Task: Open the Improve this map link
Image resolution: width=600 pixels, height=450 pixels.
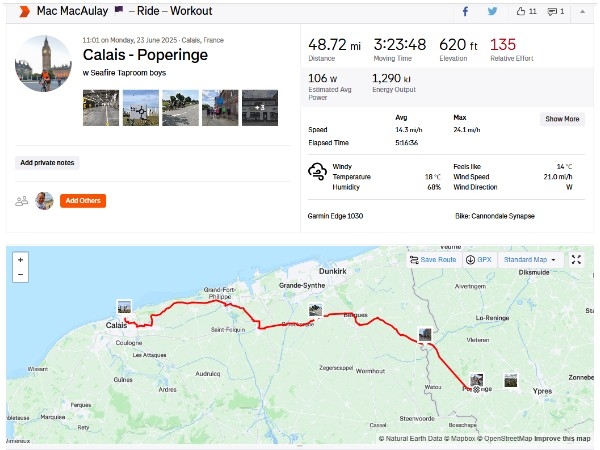Action: point(562,439)
